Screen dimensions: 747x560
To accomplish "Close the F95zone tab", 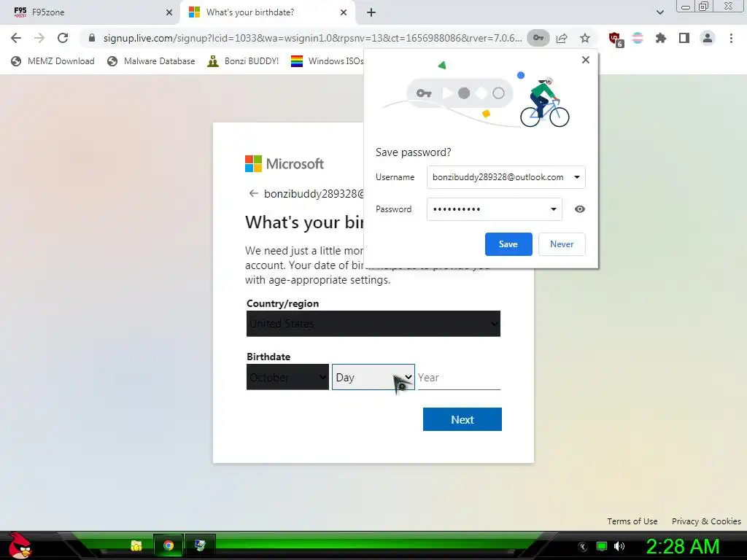I will [x=169, y=12].
